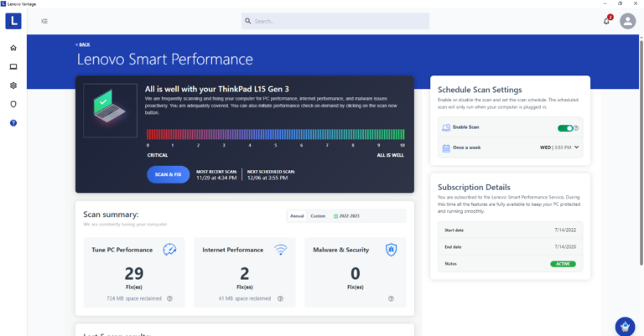Open the gear settings icon in sidebar
This screenshot has width=644, height=336.
(13, 85)
